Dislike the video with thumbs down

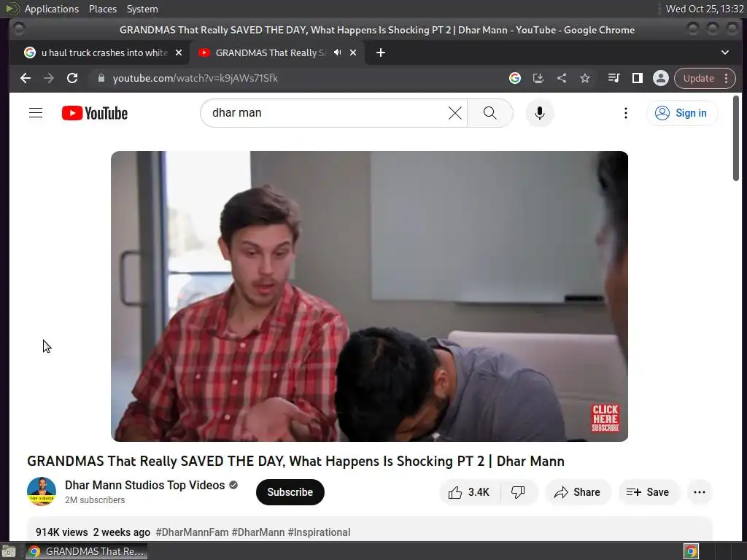pos(519,492)
